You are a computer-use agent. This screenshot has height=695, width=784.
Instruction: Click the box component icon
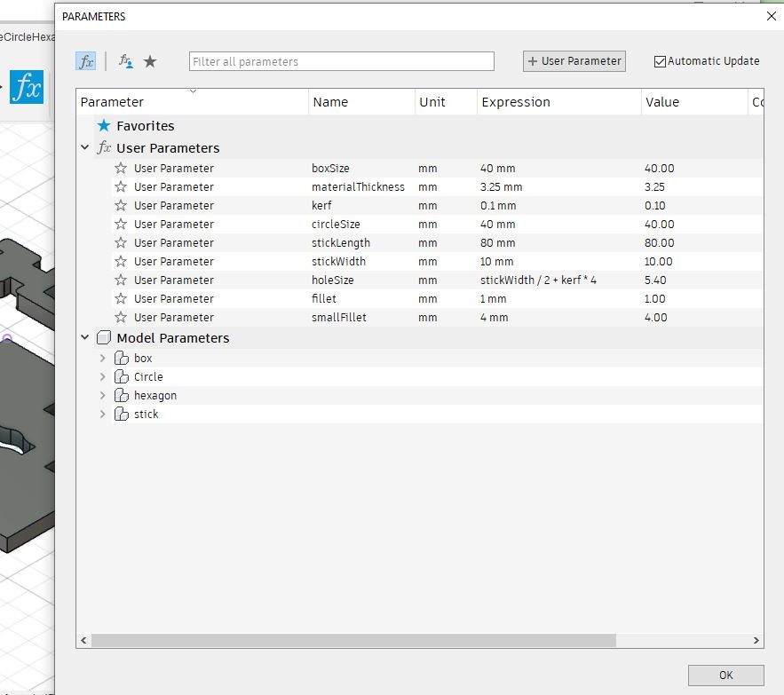point(122,358)
